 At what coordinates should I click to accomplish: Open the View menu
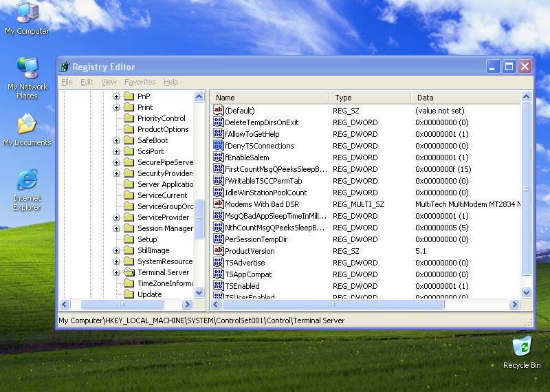coord(109,82)
